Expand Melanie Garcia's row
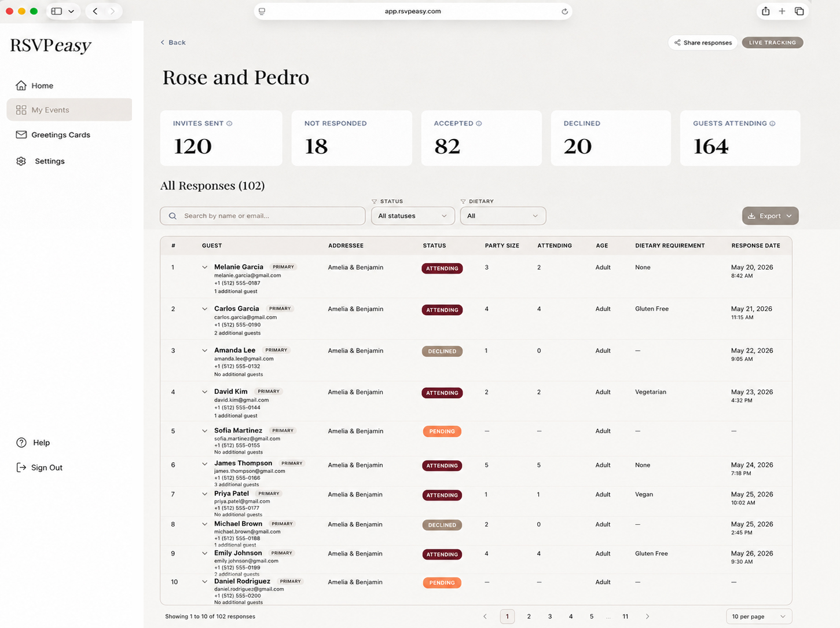The width and height of the screenshot is (840, 628). 204,268
